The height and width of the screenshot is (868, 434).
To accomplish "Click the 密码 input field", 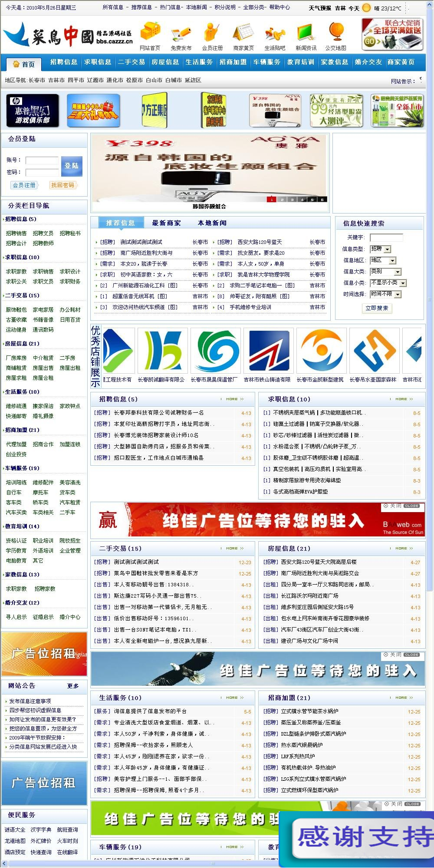I will tap(42, 172).
